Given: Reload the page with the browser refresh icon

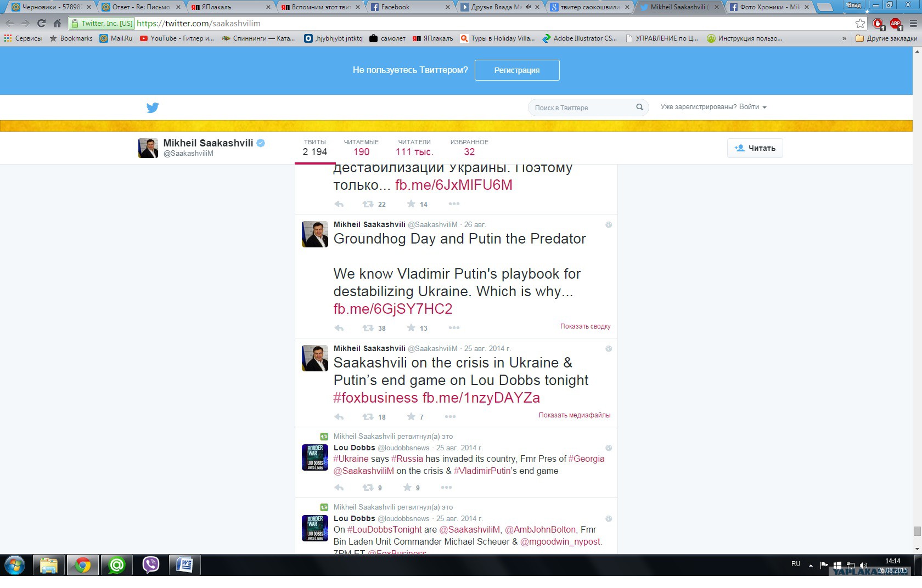Looking at the screenshot, I should point(41,23).
